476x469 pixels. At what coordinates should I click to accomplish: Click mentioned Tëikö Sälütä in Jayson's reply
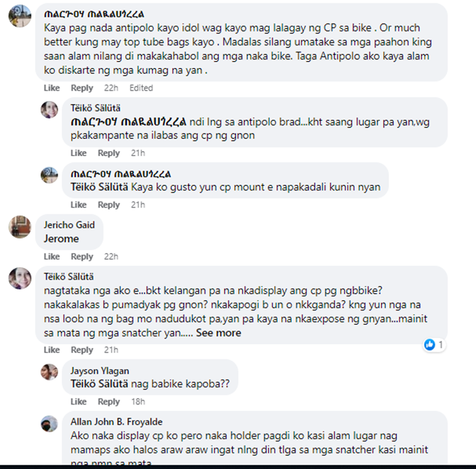pos(99,384)
